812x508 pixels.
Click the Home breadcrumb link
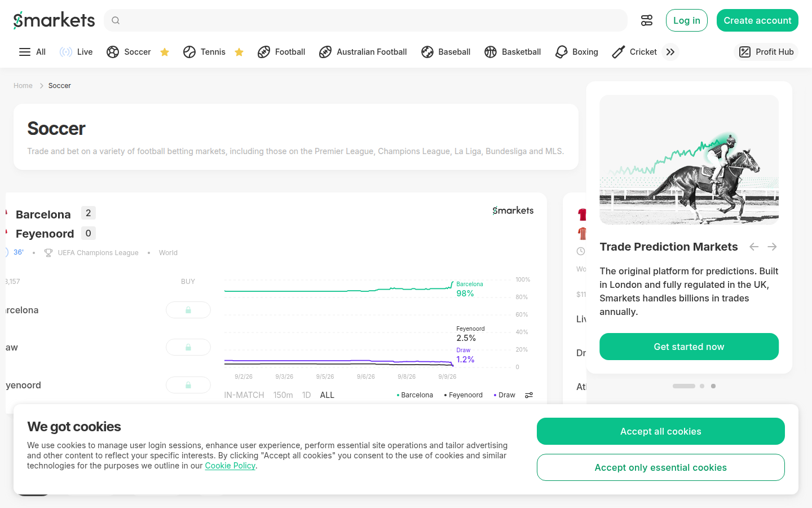[x=23, y=86]
